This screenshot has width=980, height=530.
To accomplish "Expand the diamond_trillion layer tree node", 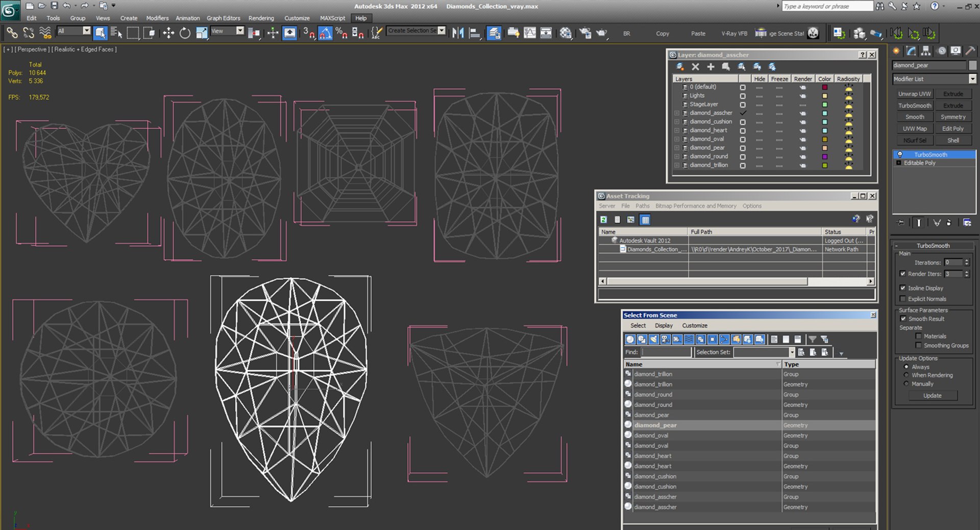I will 677,165.
